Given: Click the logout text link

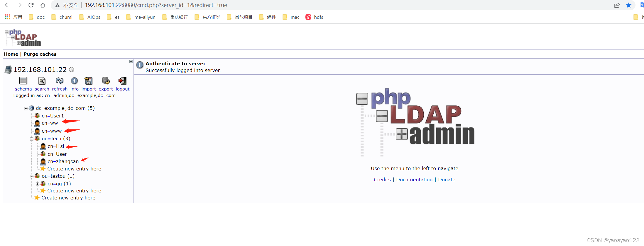Looking at the screenshot, I should tap(123, 89).
